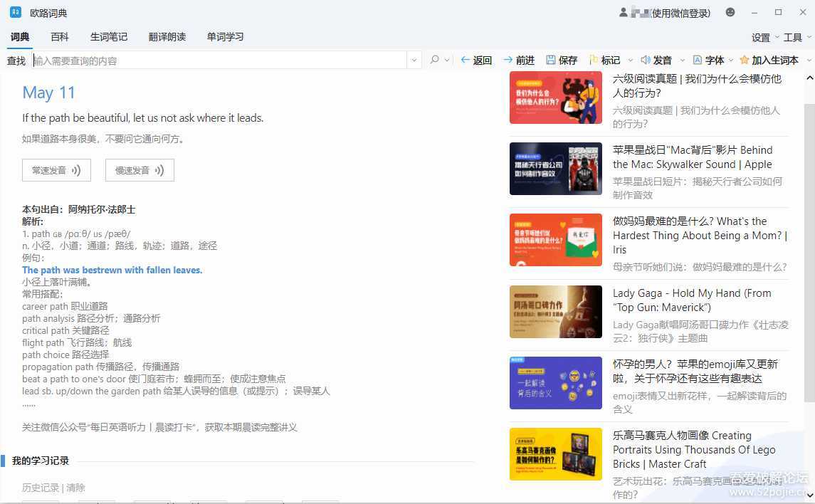Click the WeChat login account icon

point(624,13)
